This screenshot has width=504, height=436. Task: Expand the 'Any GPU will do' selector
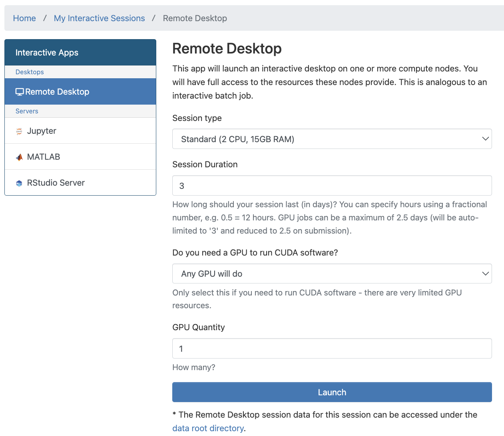coord(485,273)
